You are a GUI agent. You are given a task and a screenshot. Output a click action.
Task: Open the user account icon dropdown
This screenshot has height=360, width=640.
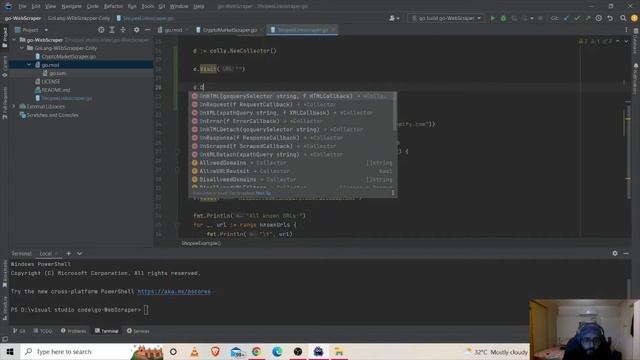pyautogui.click(x=394, y=18)
